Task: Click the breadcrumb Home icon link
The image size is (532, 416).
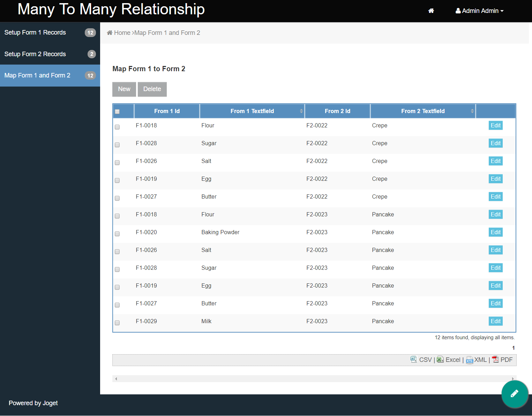Action: [119, 33]
